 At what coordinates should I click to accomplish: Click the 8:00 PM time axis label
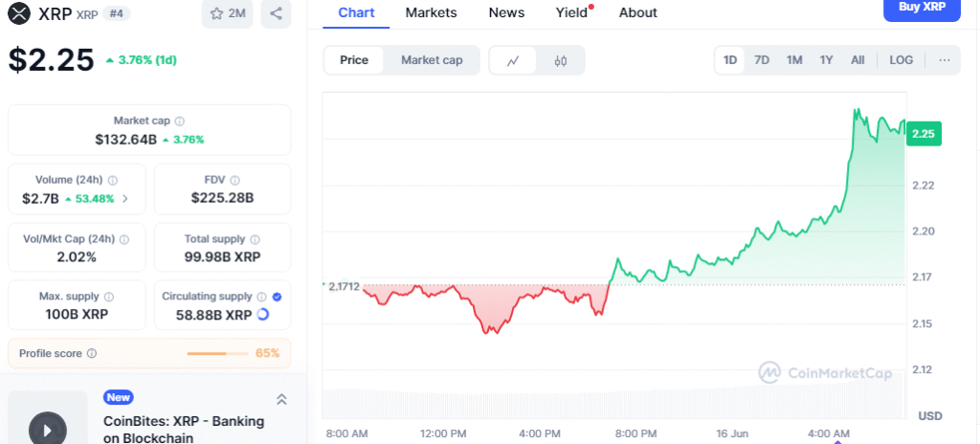pos(636,433)
